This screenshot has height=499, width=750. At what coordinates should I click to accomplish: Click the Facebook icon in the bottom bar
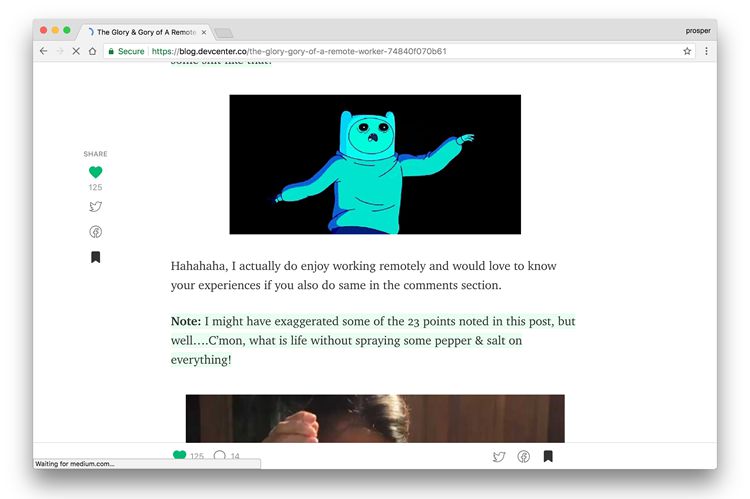click(x=523, y=456)
